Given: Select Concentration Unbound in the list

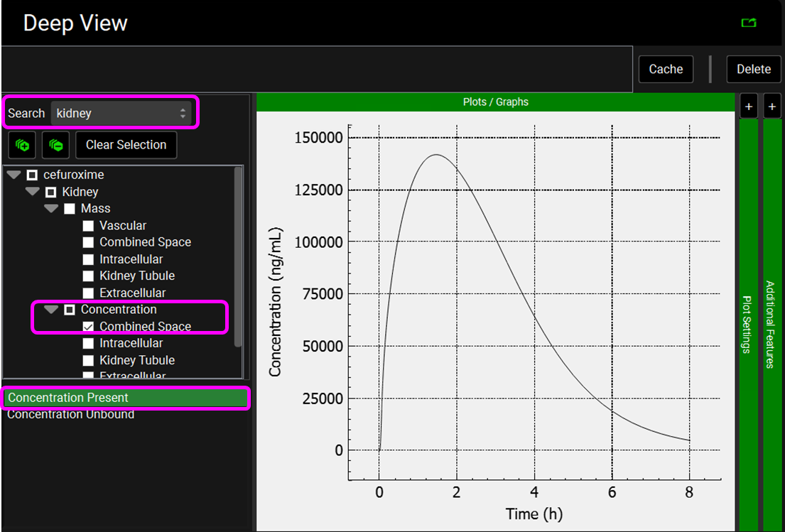Looking at the screenshot, I should pos(71,414).
